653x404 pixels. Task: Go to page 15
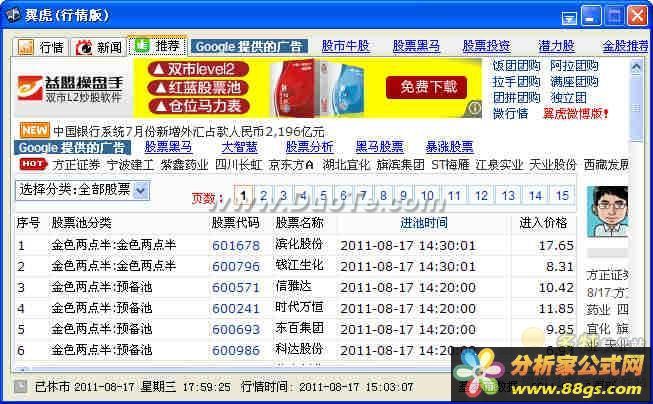tap(562, 195)
